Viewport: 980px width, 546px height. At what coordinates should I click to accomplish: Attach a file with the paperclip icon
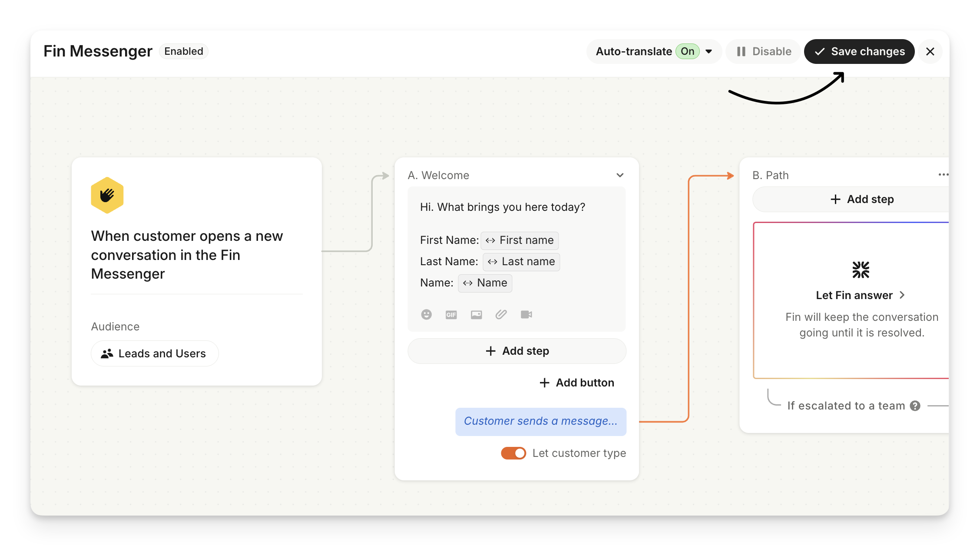[x=501, y=314]
